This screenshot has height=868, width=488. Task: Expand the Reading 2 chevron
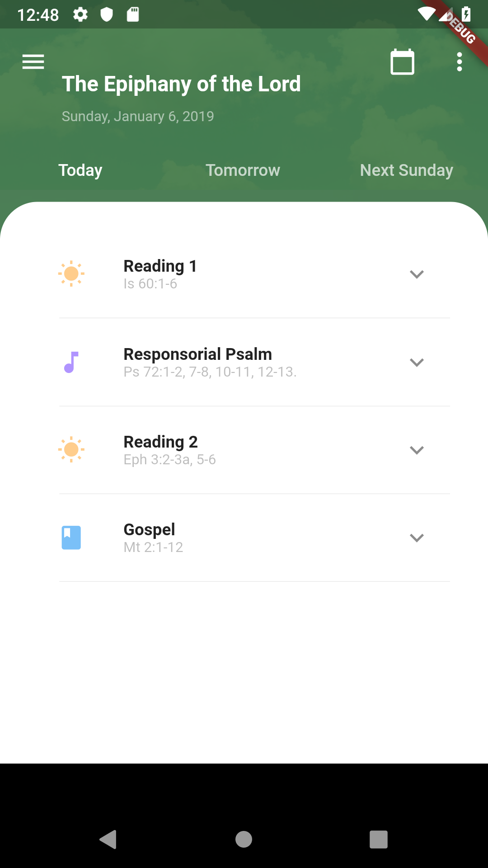click(416, 450)
